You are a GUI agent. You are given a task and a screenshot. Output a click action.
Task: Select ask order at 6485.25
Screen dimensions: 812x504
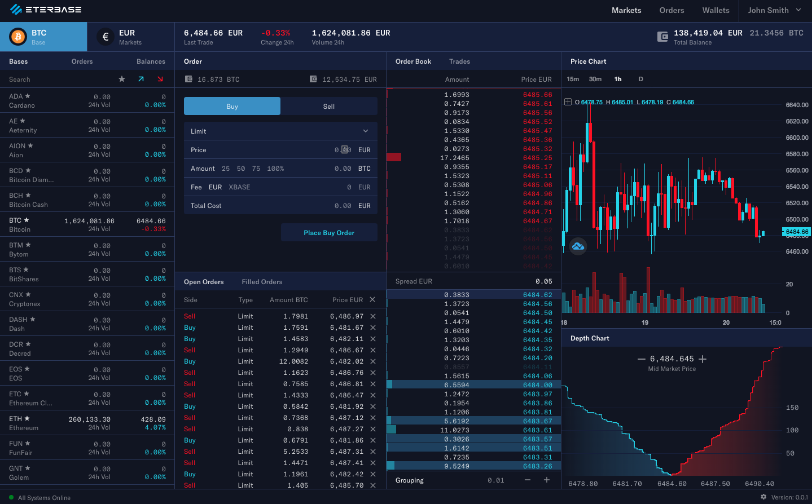click(x=474, y=158)
